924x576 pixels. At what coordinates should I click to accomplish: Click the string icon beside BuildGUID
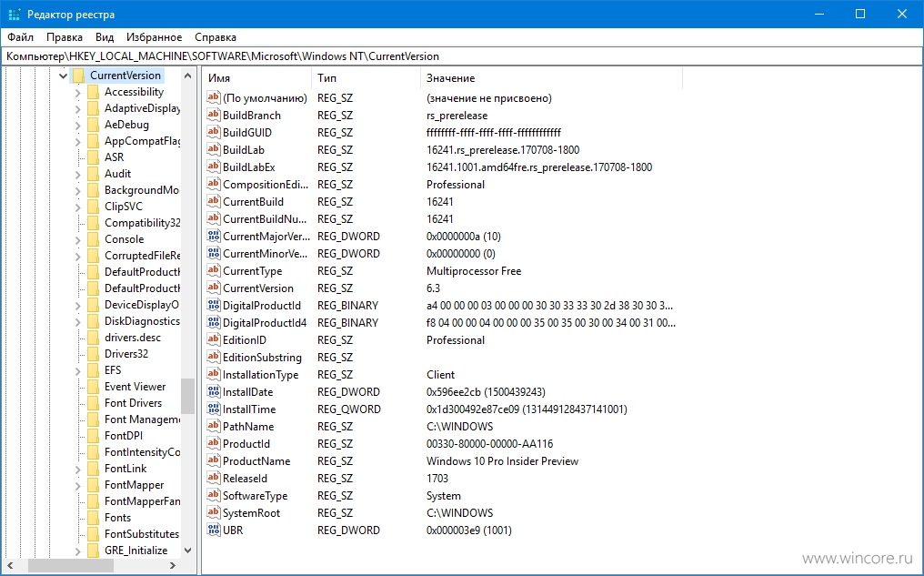click(214, 133)
